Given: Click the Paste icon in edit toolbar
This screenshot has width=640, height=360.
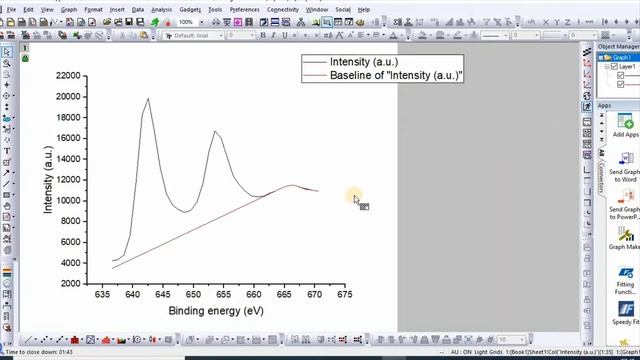Looking at the screenshot, I should coord(144,36).
